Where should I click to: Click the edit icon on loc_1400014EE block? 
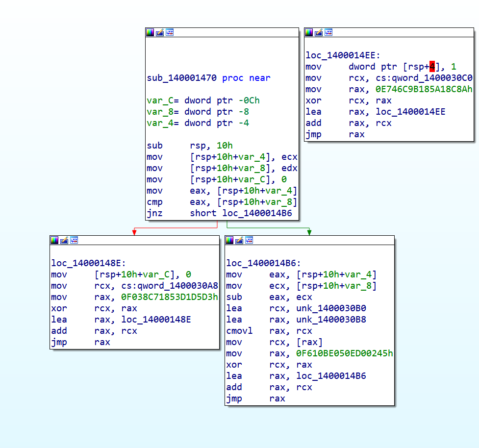tap(319, 32)
